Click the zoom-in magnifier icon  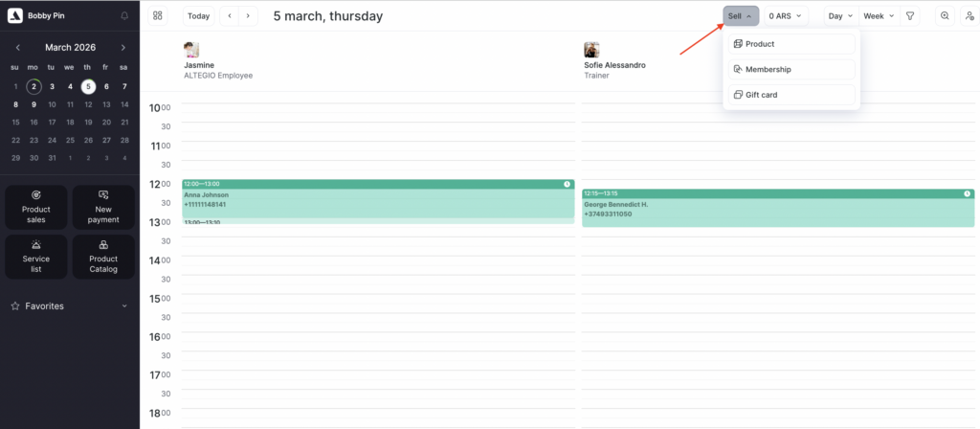click(946, 16)
